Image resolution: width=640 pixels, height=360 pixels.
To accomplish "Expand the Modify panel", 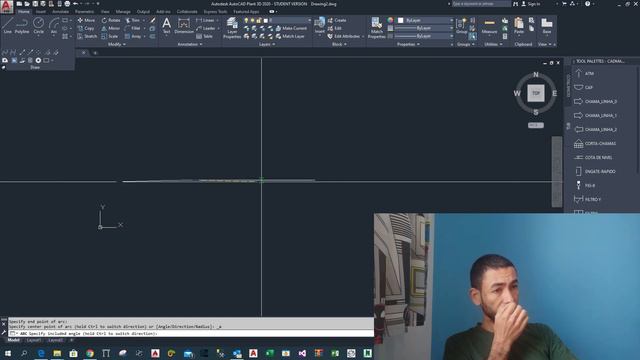I will (116, 44).
